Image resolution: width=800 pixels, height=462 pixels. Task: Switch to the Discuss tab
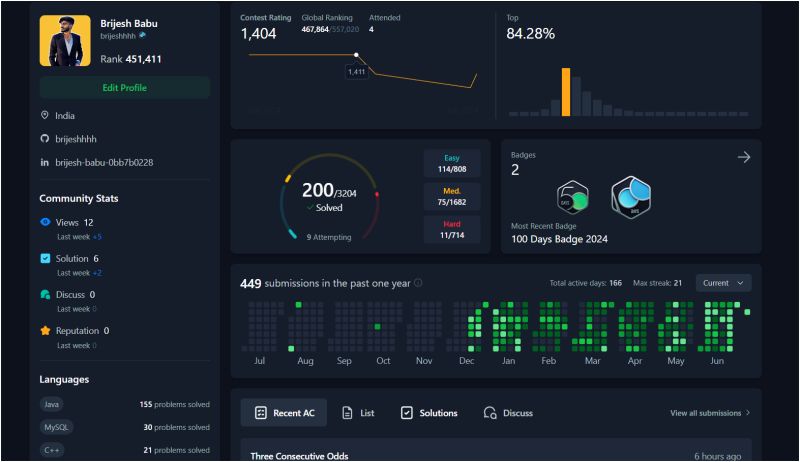[x=508, y=413]
